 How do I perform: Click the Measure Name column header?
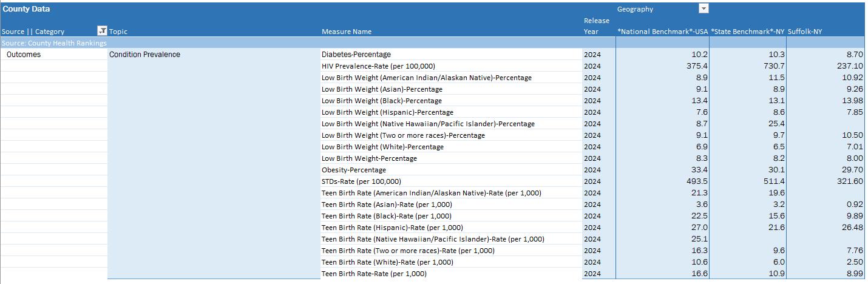(x=347, y=32)
